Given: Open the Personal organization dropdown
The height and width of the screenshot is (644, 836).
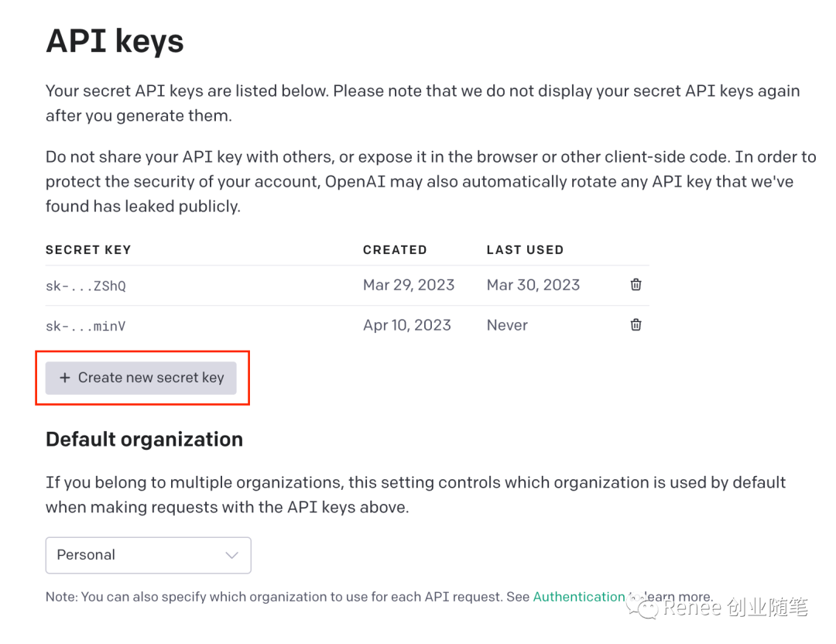Looking at the screenshot, I should pos(148,555).
